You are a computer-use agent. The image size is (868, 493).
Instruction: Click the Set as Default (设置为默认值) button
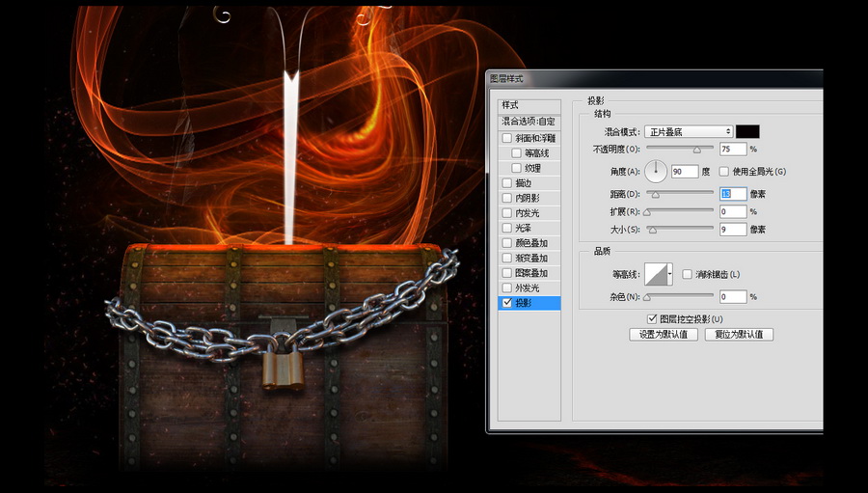pyautogui.click(x=663, y=335)
